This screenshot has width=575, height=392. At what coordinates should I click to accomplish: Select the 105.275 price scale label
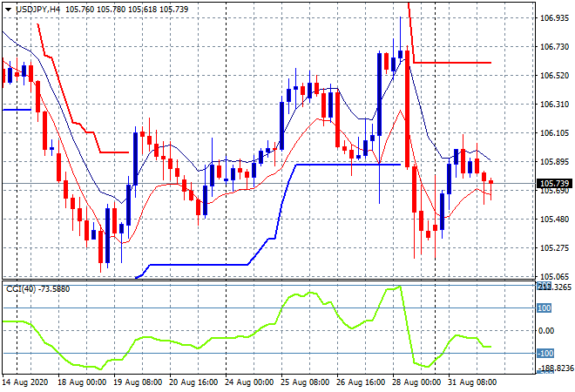click(x=554, y=248)
